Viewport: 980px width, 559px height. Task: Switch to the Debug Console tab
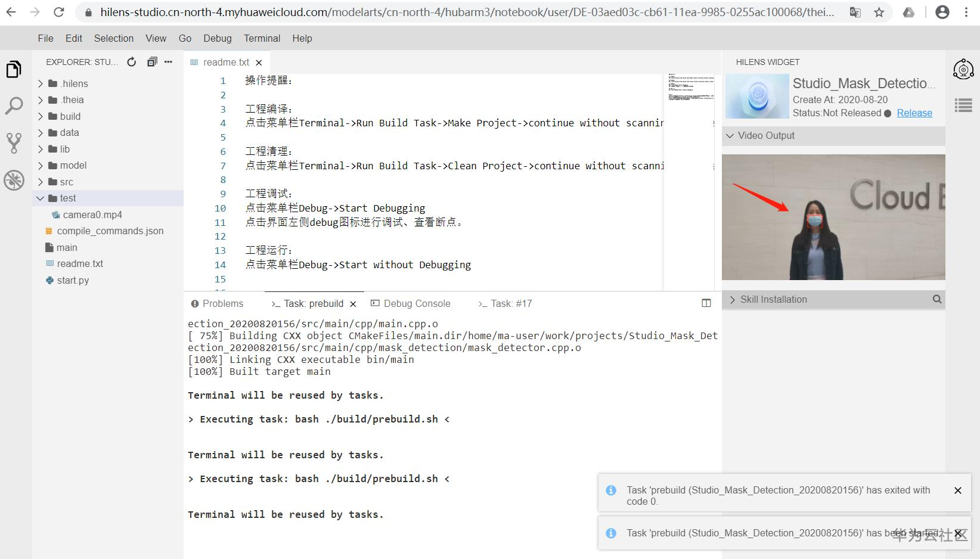coord(411,303)
